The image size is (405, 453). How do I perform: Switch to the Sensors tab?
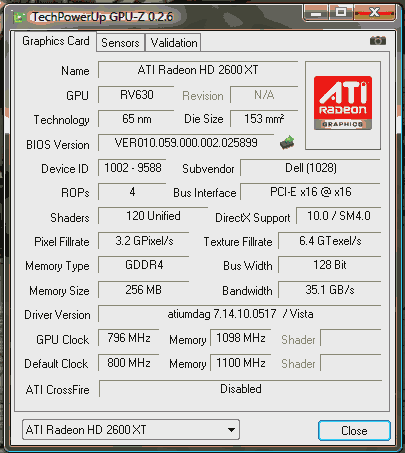point(120,43)
